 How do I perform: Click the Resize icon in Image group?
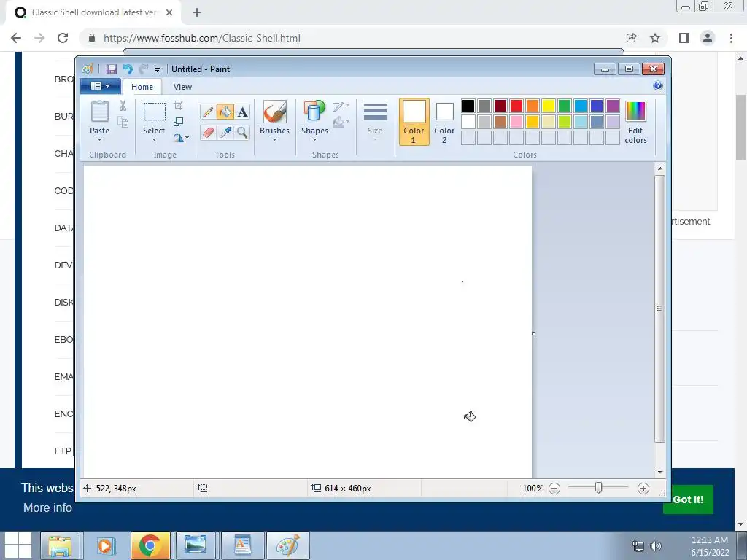point(179,122)
